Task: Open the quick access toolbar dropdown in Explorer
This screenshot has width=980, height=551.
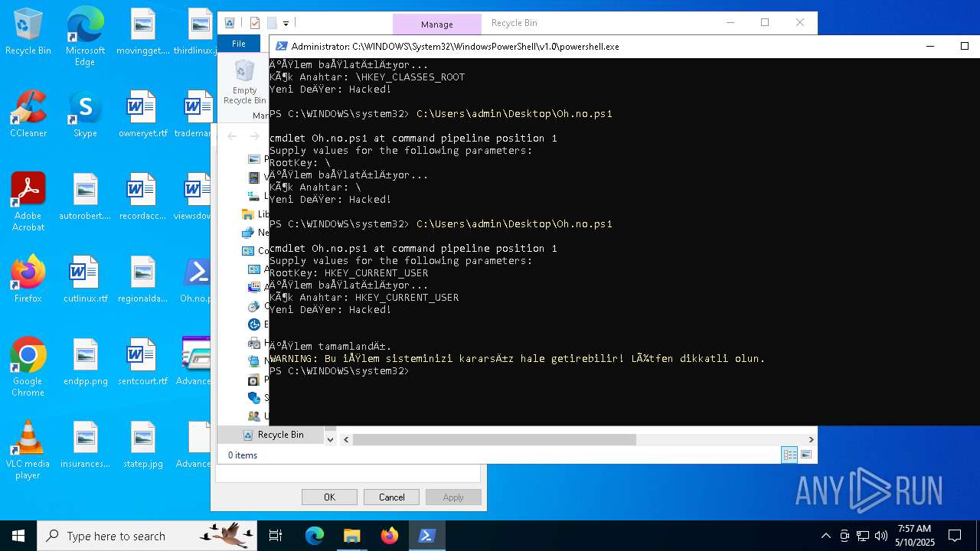Action: 286,24
